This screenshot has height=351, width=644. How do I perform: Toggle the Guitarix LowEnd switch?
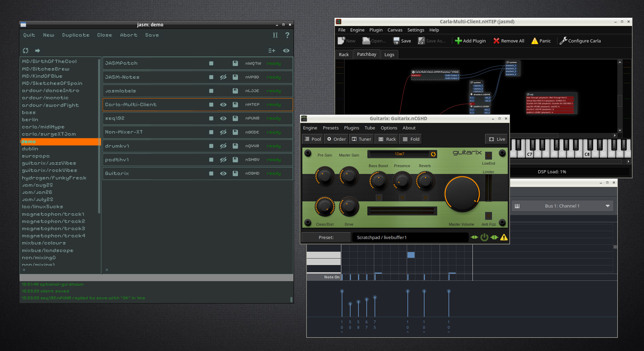point(489,156)
